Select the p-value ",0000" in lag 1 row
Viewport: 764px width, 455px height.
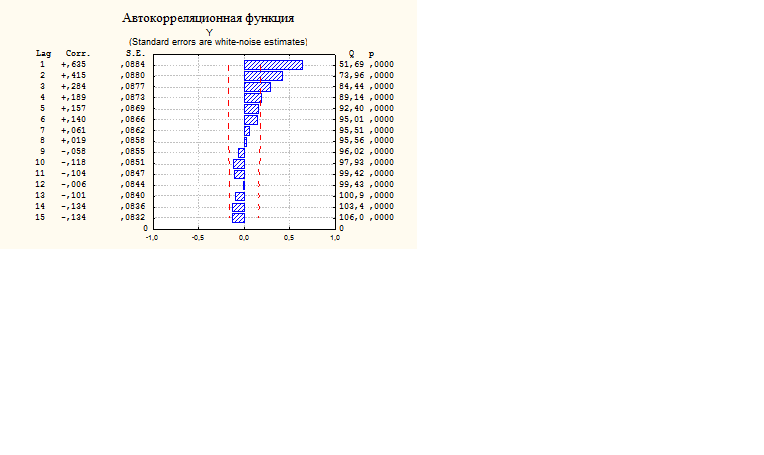tap(382, 64)
